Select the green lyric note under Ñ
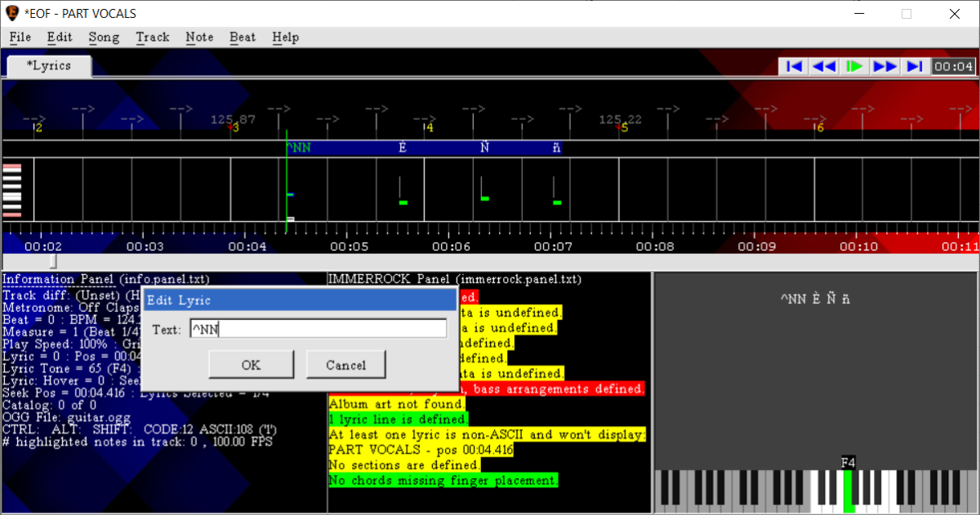 [x=485, y=198]
